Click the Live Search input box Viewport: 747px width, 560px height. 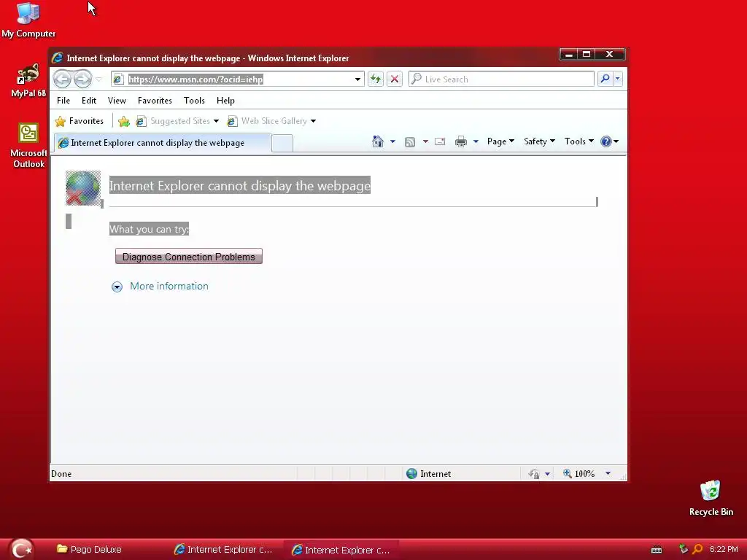click(501, 79)
